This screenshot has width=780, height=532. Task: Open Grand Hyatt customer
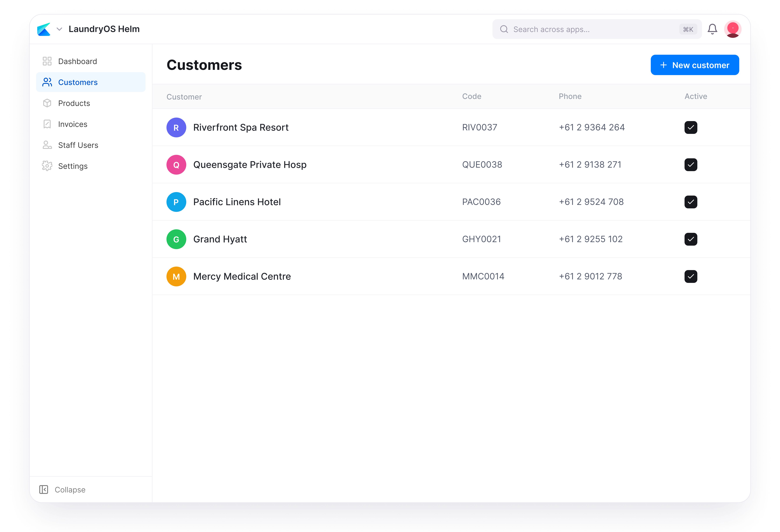point(220,239)
